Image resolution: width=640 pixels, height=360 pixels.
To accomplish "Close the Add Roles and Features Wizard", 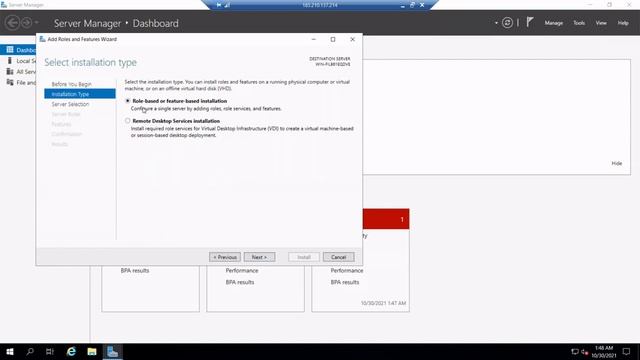I will [352, 39].
